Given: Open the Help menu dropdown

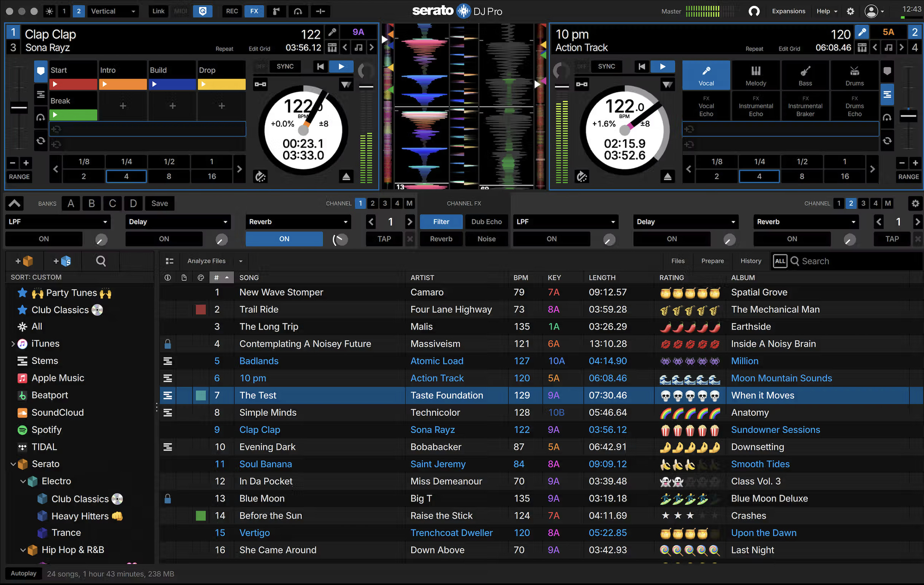Looking at the screenshot, I should point(827,11).
